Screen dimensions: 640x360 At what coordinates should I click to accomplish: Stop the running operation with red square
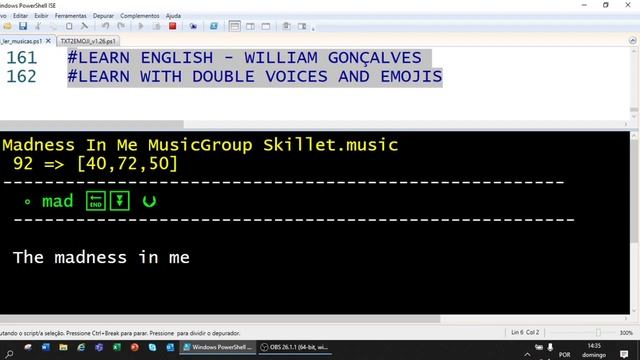coord(173,27)
